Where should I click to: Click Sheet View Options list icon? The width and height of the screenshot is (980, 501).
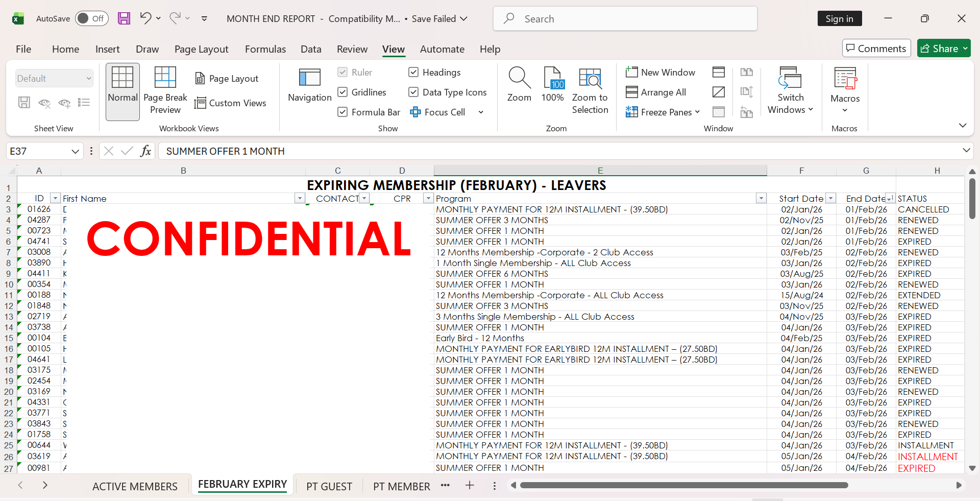tap(84, 103)
